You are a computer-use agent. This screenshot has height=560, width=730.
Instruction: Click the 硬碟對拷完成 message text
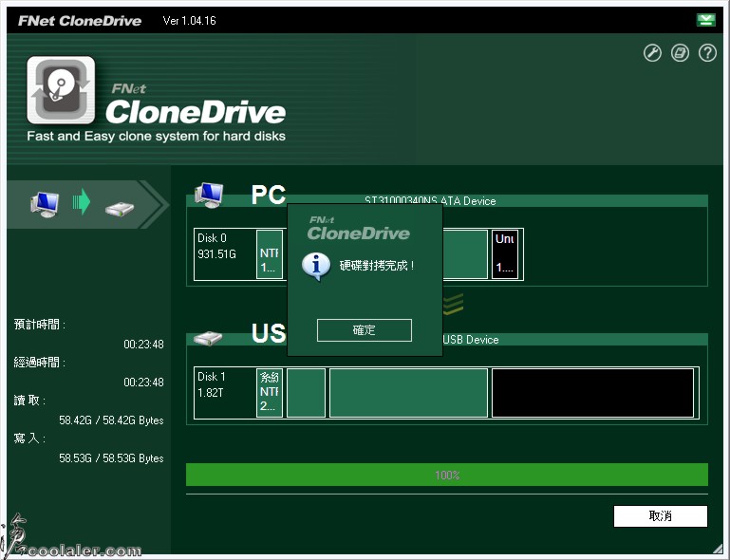tap(377, 266)
